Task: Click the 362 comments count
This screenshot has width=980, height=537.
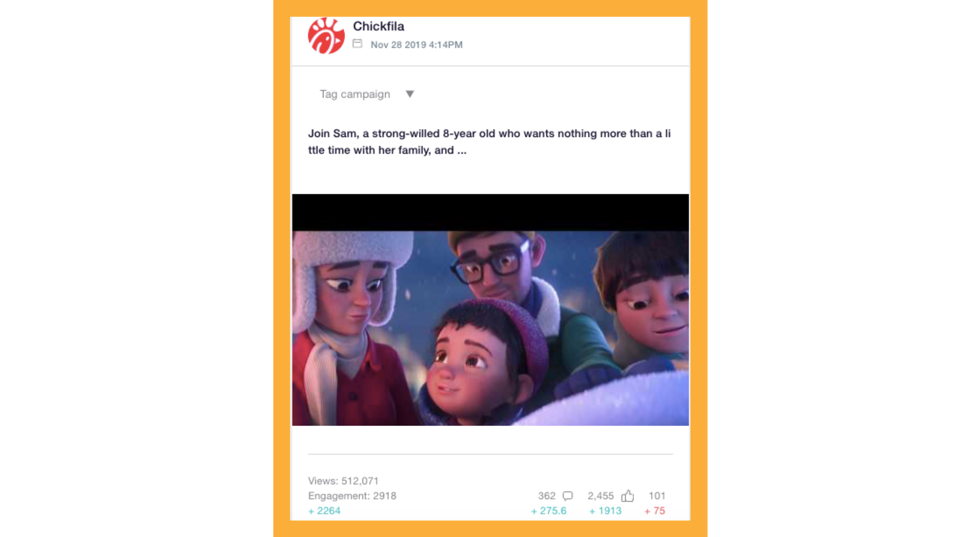Action: pyautogui.click(x=546, y=496)
